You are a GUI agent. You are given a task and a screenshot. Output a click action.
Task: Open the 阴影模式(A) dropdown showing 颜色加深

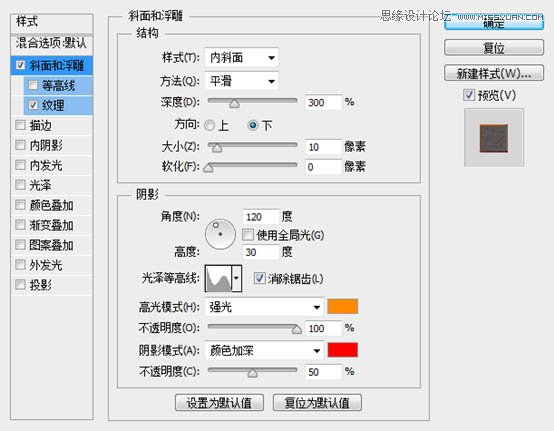pyautogui.click(x=264, y=350)
